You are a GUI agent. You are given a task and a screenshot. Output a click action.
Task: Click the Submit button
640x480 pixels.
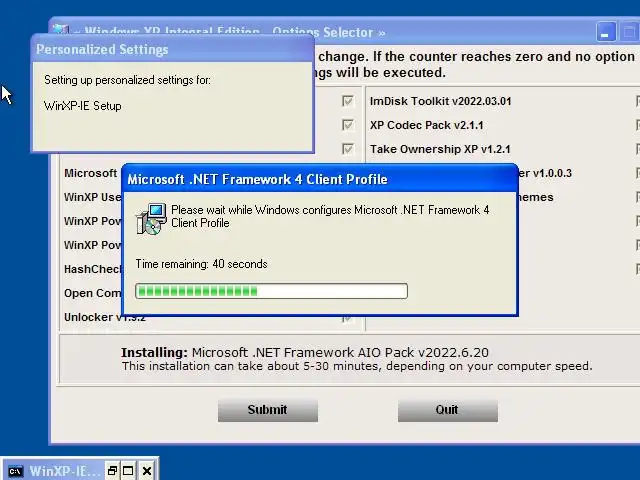268,410
